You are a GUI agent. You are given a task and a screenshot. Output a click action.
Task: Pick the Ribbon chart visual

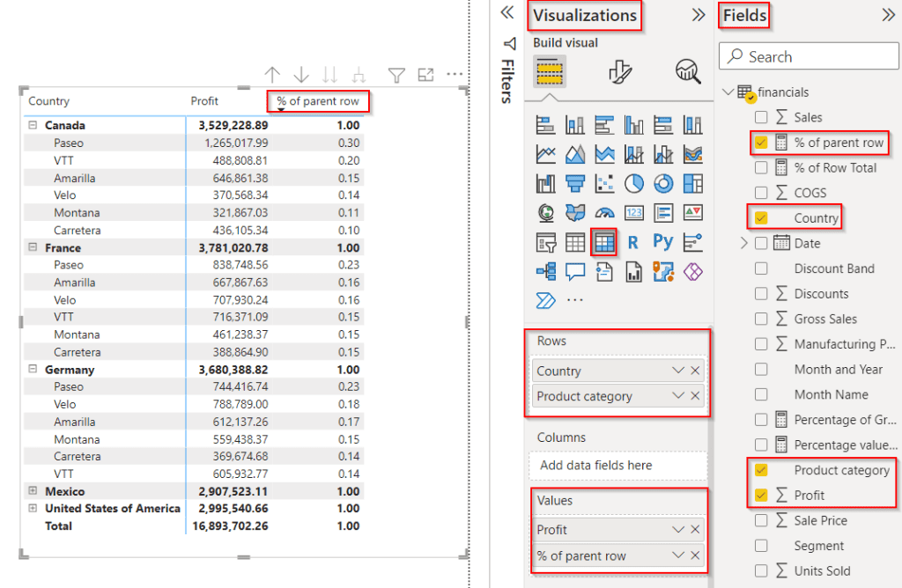coord(692,154)
